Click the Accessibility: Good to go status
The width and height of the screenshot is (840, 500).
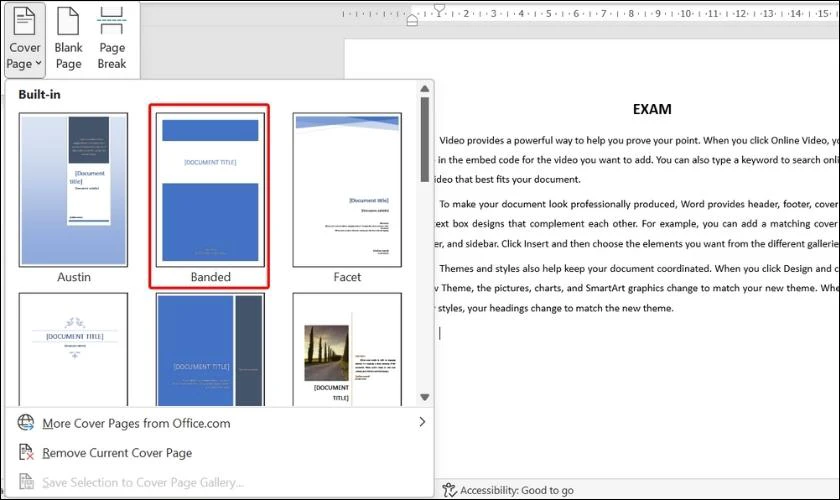point(508,490)
